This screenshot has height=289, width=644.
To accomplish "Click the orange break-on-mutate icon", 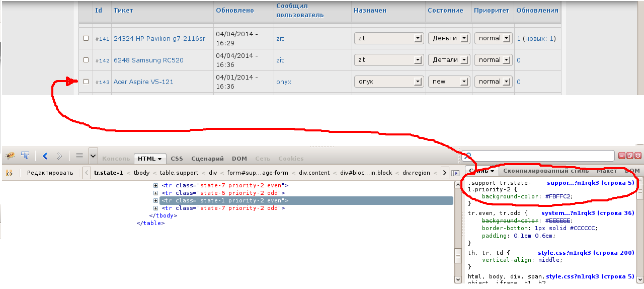I will click(9, 173).
